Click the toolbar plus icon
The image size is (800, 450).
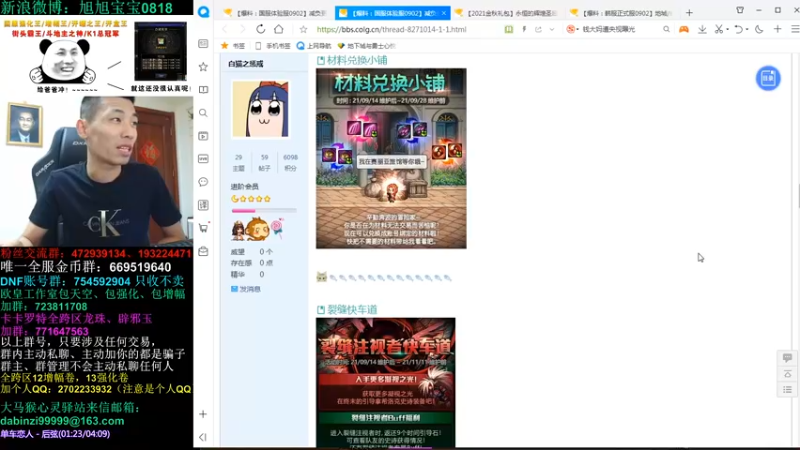(778, 30)
